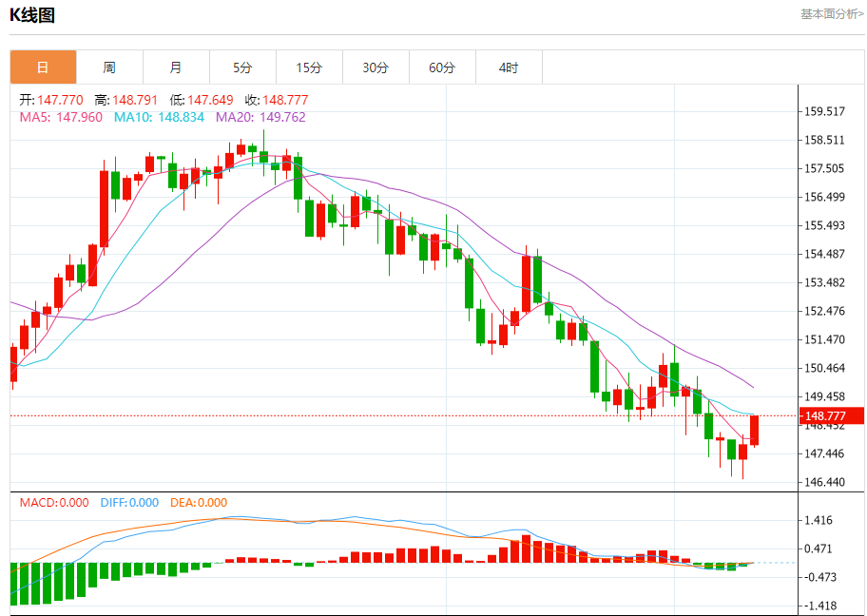Open the 5分 timeframe tab
Viewport: 867px width, 616px height.
coord(242,67)
